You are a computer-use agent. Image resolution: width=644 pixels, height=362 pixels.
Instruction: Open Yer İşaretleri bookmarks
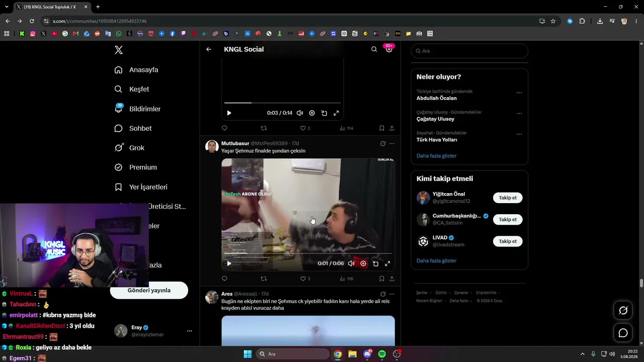coord(141,187)
